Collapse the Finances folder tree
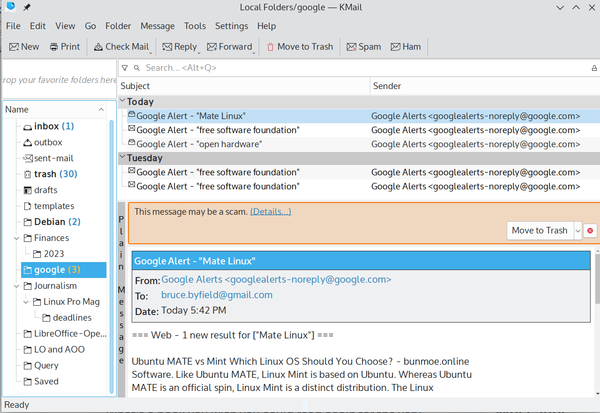 [x=16, y=238]
